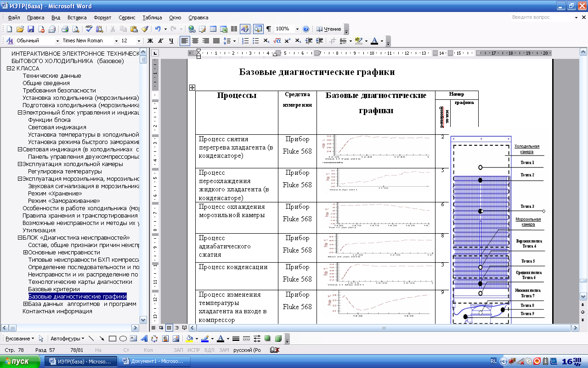Click the Save icon in the toolbar
This screenshot has height=368, width=588.
coord(31,29)
